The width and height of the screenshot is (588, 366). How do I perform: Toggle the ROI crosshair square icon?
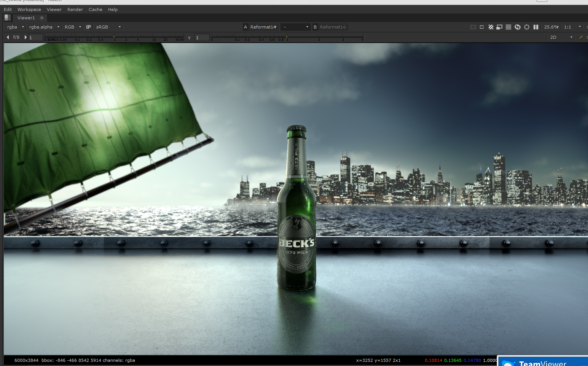[527, 27]
